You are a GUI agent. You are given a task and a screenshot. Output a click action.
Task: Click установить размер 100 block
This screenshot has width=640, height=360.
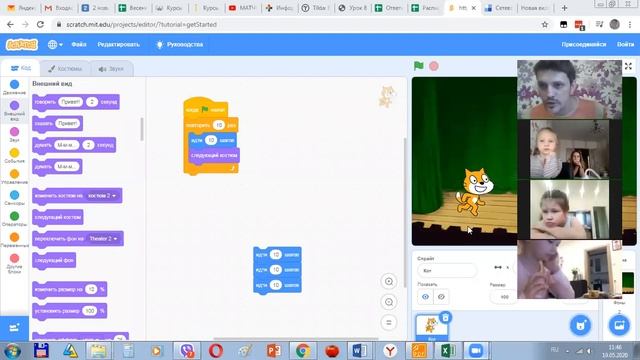click(70, 311)
